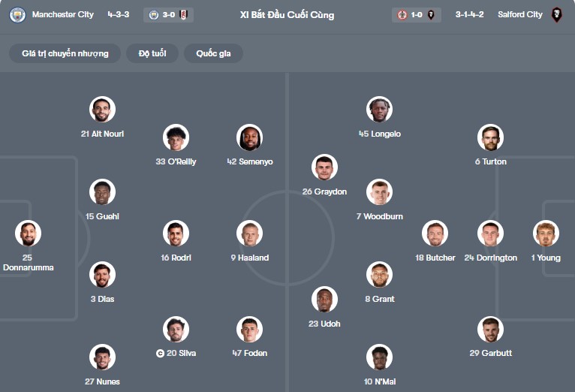Open Young's goalkeeper avatar for Salford

[546, 234]
